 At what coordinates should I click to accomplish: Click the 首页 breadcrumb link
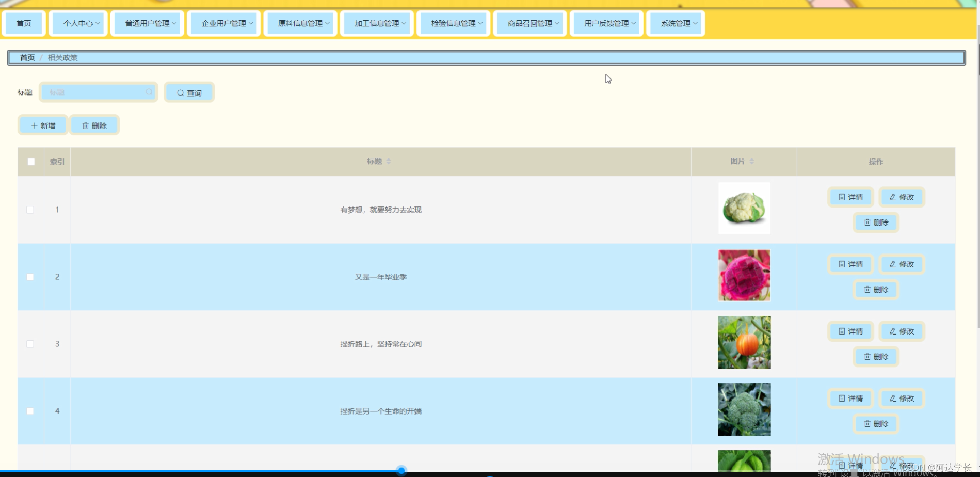coord(27,57)
